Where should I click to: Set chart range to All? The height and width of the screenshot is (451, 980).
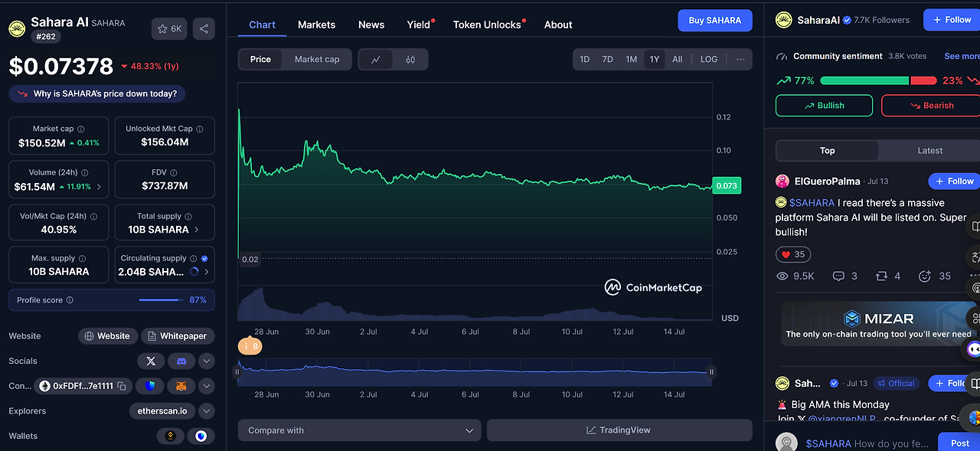pyautogui.click(x=677, y=59)
